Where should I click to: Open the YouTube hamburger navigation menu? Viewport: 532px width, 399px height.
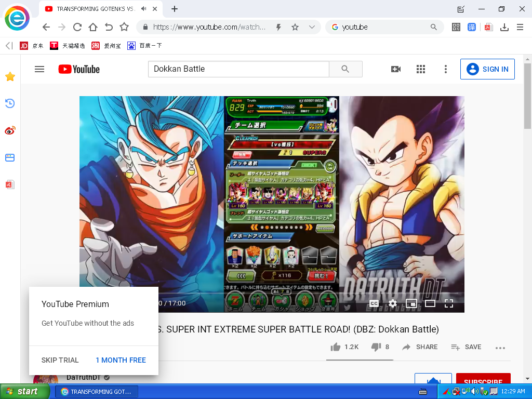click(x=39, y=69)
